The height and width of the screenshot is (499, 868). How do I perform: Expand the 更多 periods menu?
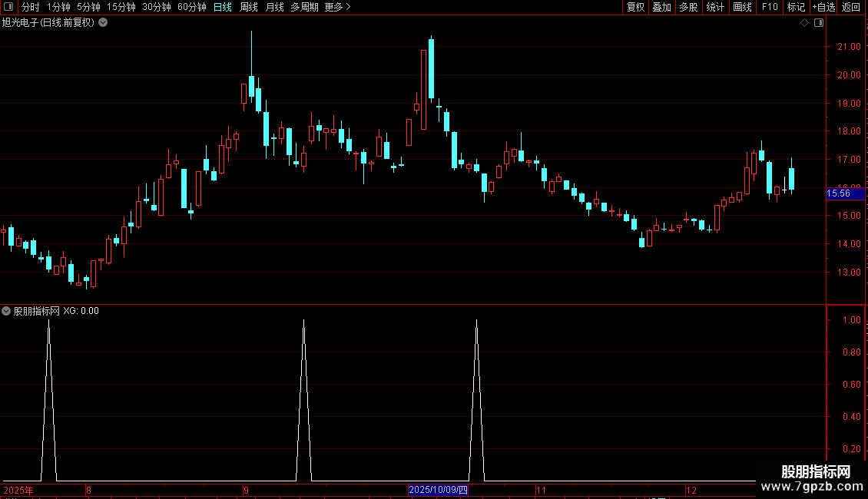[337, 7]
